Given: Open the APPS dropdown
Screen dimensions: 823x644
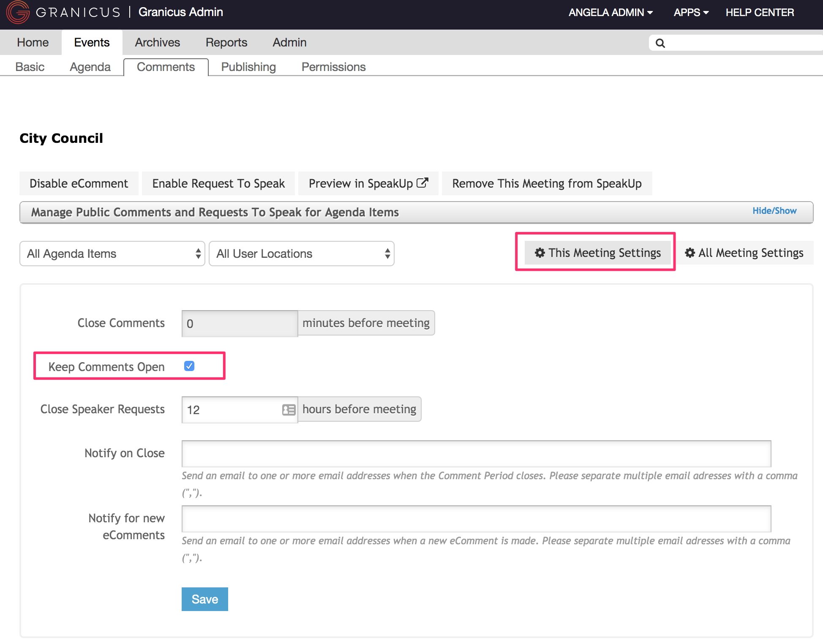Looking at the screenshot, I should pyautogui.click(x=691, y=12).
